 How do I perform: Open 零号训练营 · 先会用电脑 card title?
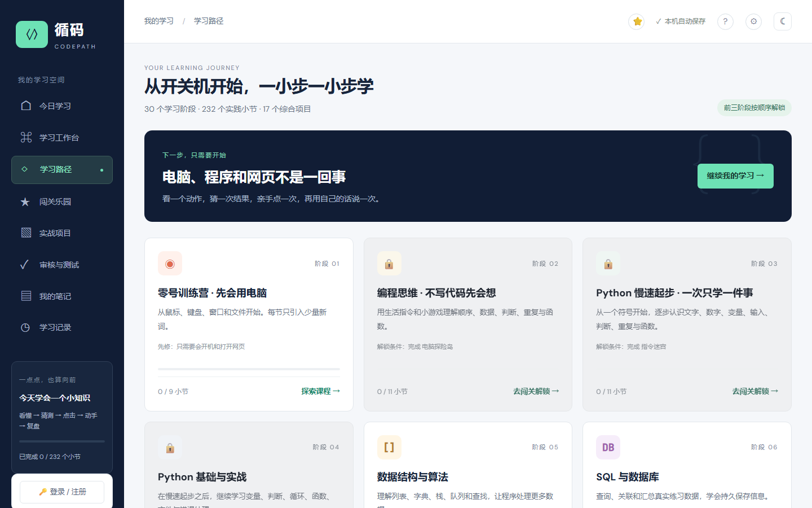point(212,293)
